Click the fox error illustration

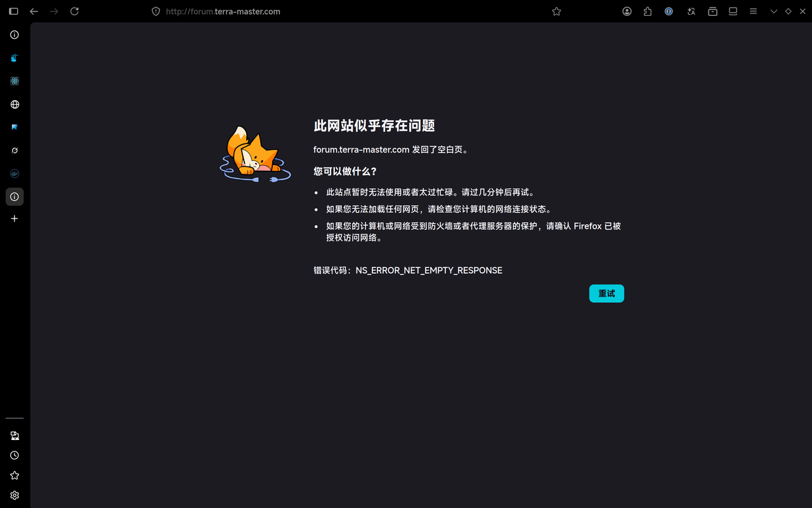[255, 154]
